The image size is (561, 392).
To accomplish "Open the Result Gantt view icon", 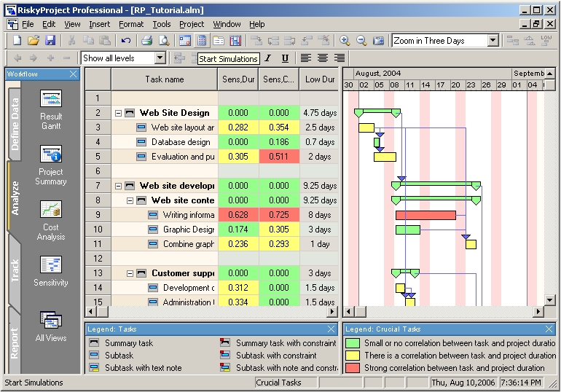I will click(x=51, y=98).
